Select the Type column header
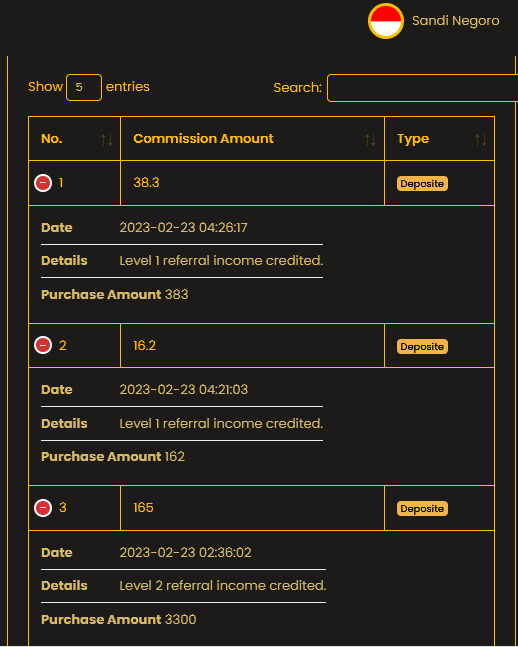Screen dimensions: 518x647 (x=440, y=139)
